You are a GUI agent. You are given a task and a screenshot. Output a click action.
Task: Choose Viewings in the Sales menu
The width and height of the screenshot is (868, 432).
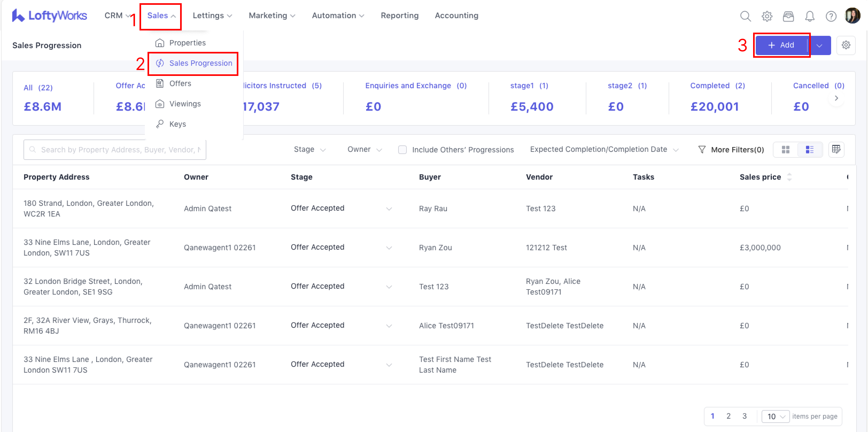(x=185, y=104)
